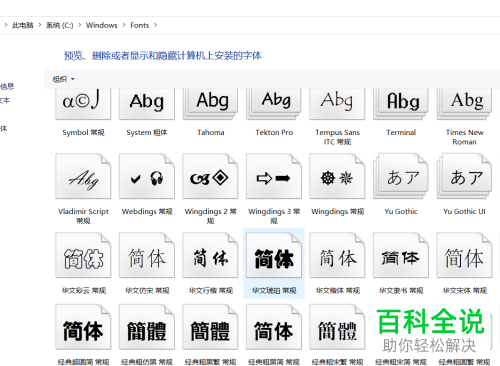Expand the chevron after 系统 (C:) breadcrumb
Image resolution: width=500 pixels, height=366 pixels.
pyautogui.click(x=80, y=25)
